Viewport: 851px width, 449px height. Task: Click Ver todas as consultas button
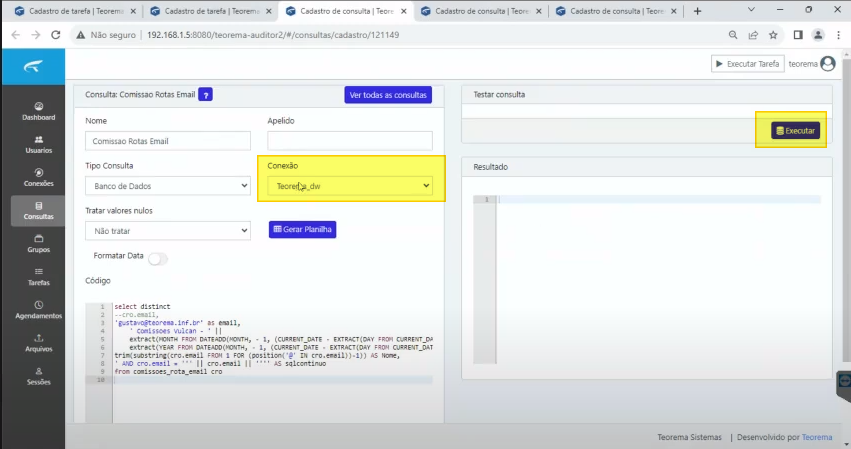388,95
